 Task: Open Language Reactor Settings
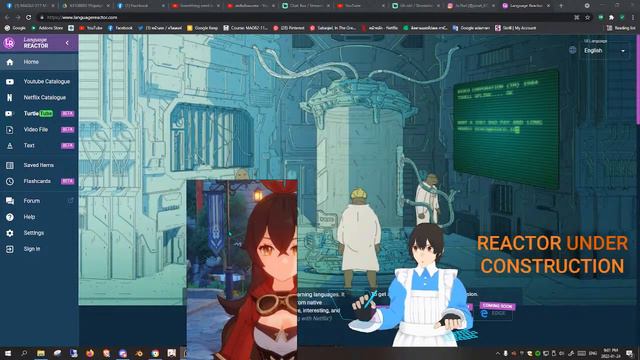click(39, 233)
